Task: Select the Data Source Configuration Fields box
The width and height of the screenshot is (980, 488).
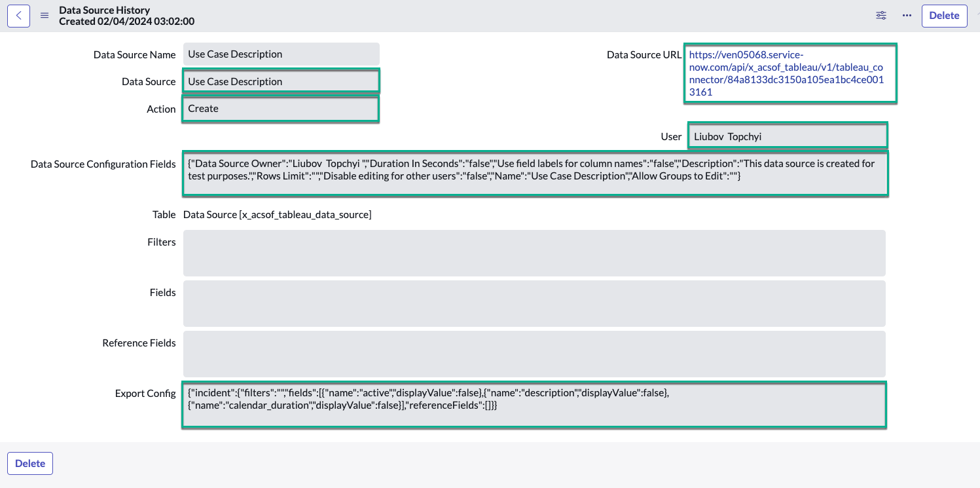Action: click(534, 172)
